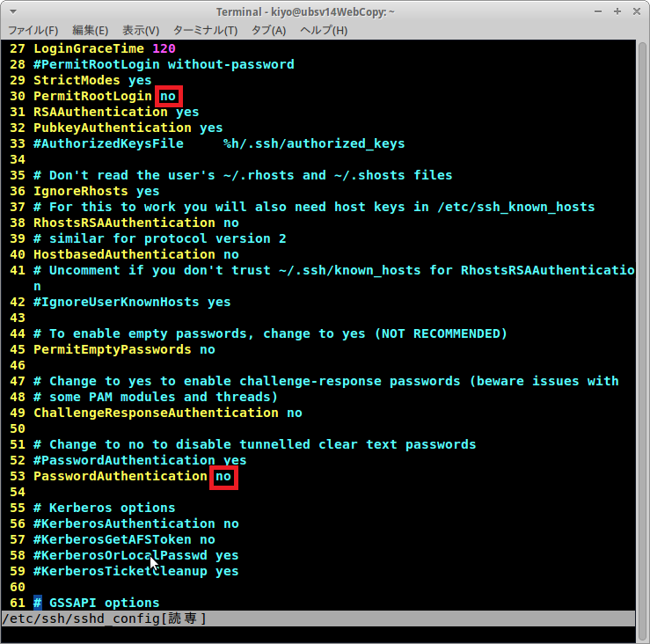Open the window menu arrow in title bar

pos(13,11)
